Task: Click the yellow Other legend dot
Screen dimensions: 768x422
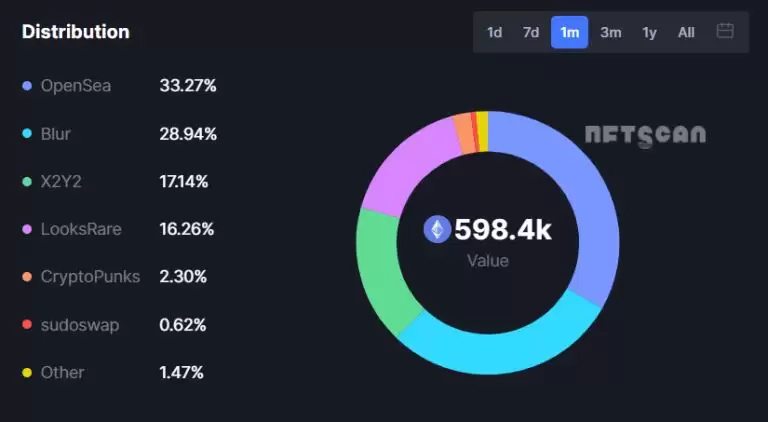Action: point(27,373)
